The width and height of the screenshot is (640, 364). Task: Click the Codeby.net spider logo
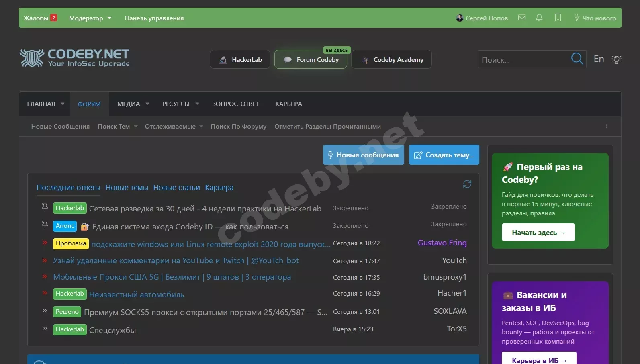74,58
